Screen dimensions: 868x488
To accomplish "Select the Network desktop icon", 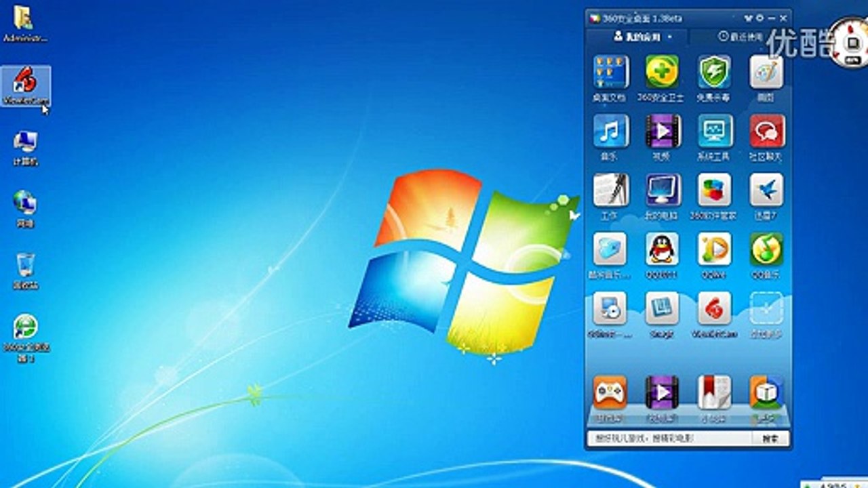I will [x=26, y=209].
